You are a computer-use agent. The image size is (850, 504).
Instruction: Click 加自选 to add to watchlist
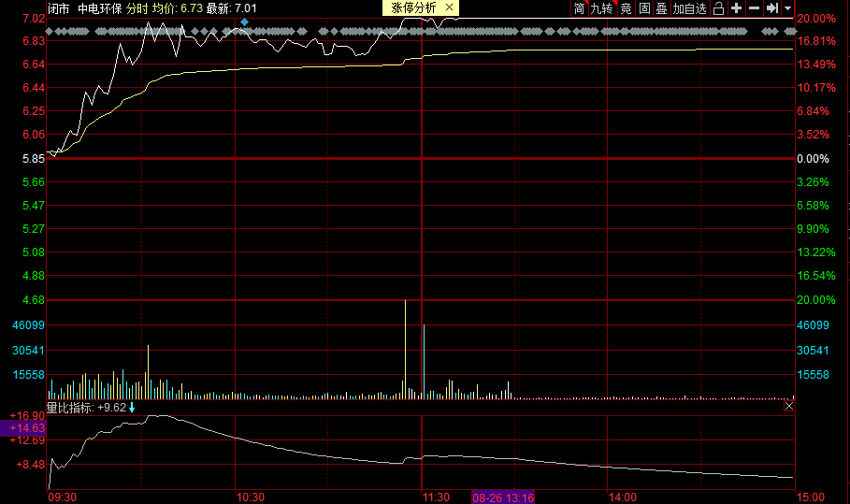pyautogui.click(x=689, y=8)
